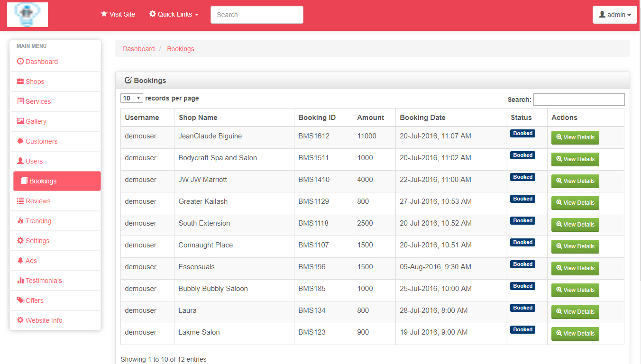
Task: Click the site logo image
Action: [x=27, y=15]
